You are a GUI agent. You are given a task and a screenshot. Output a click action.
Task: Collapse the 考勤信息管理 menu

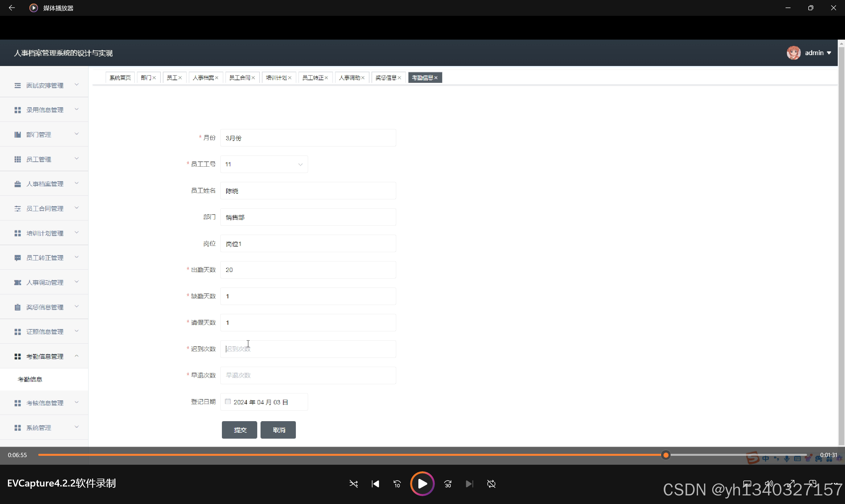pyautogui.click(x=44, y=356)
